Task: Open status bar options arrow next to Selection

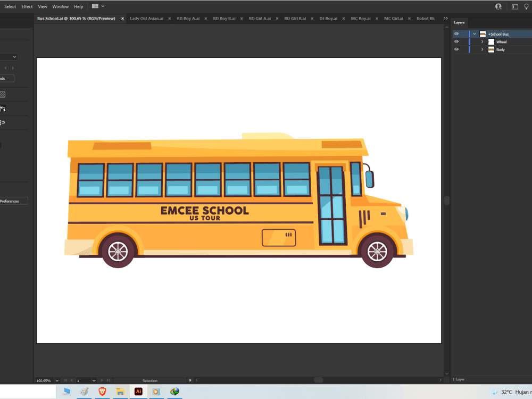Action: coord(190,380)
